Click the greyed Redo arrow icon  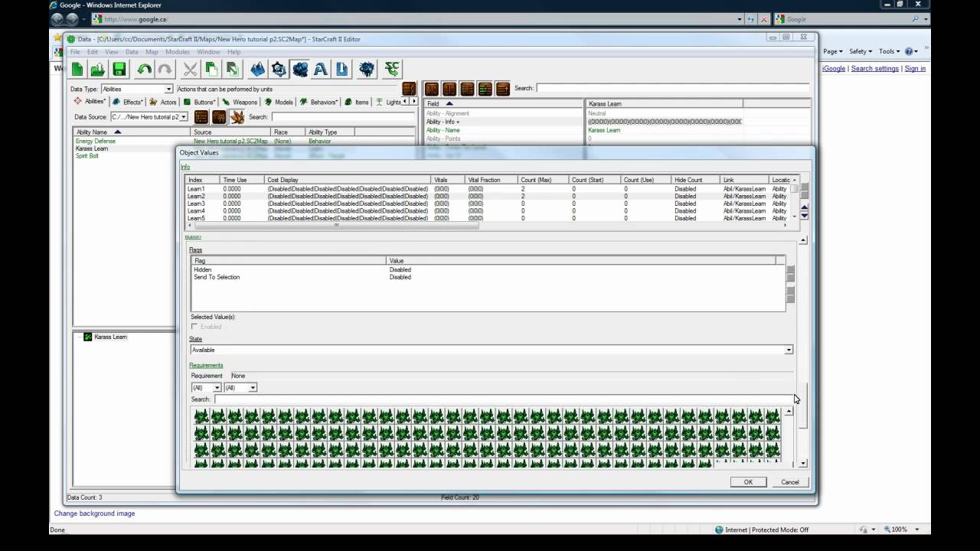[165, 70]
